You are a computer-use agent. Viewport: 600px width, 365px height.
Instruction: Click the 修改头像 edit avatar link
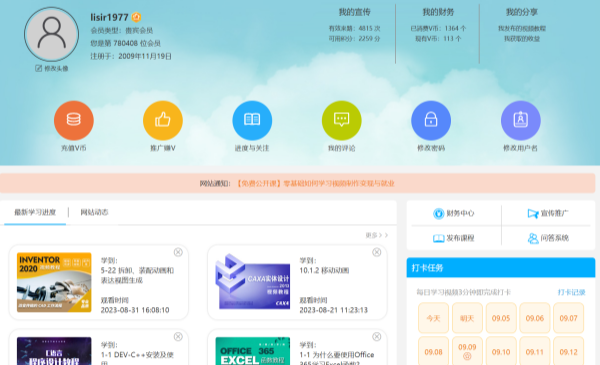click(52, 68)
